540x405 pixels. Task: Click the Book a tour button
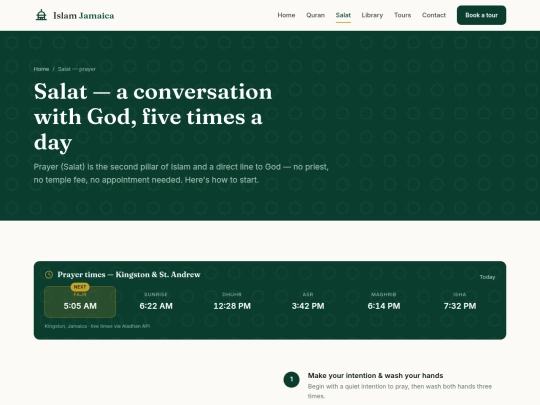[x=481, y=15]
